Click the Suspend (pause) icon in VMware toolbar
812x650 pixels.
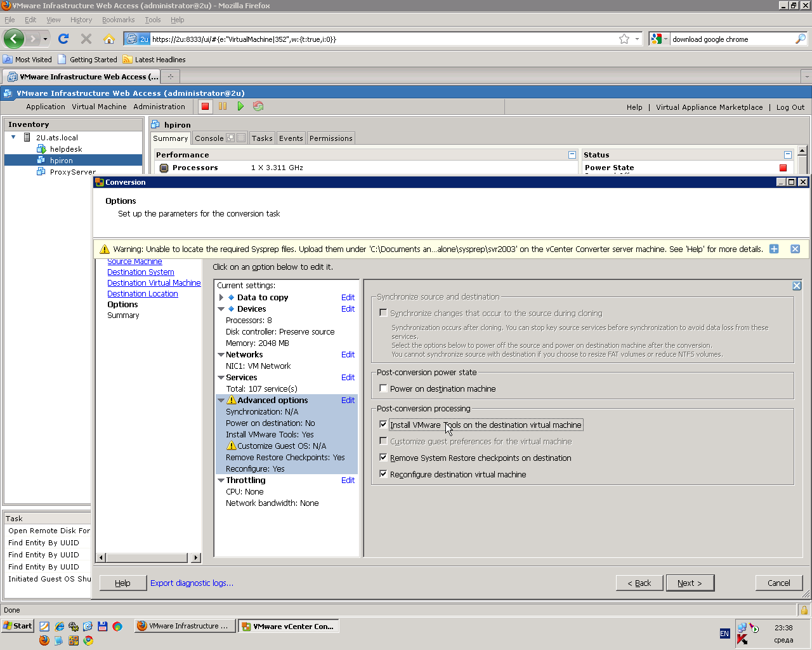223,107
